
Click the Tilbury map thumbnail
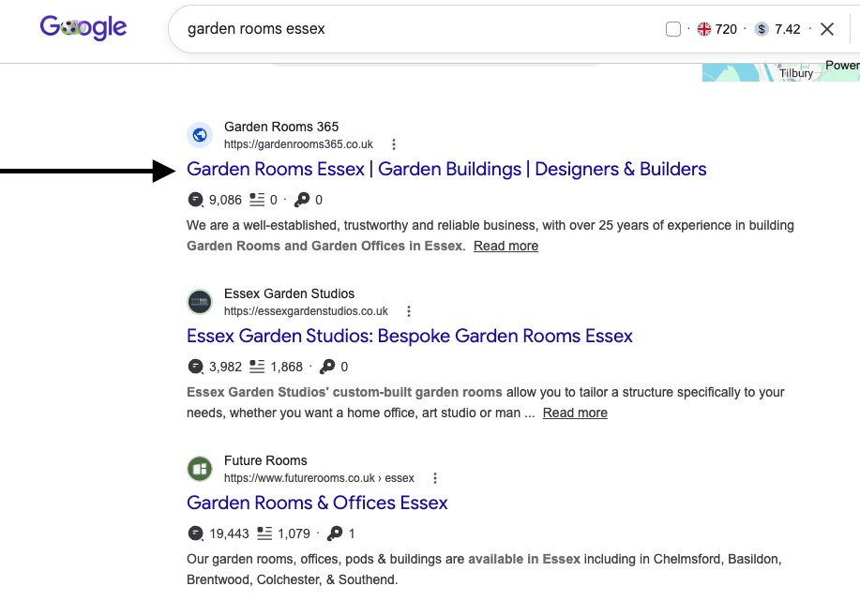pyautogui.click(x=781, y=72)
